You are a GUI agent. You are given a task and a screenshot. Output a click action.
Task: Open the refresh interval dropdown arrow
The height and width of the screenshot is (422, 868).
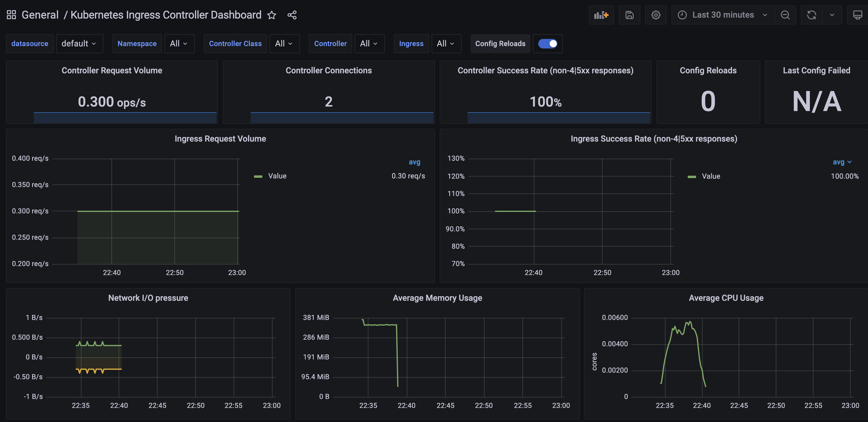pos(831,15)
